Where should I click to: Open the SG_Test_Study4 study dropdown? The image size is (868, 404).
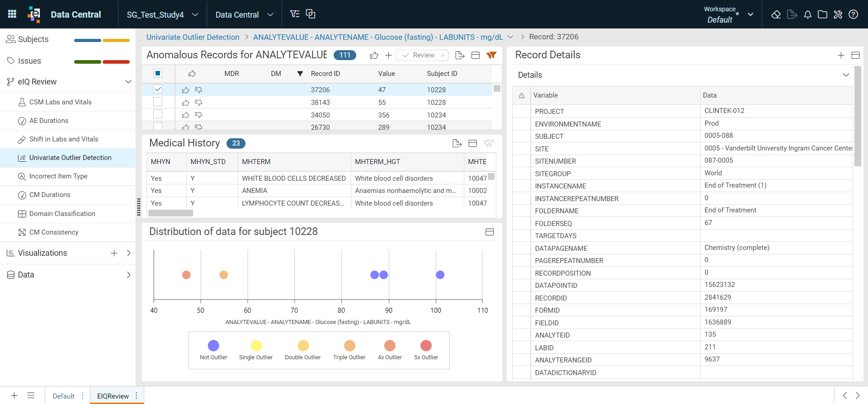click(x=162, y=14)
